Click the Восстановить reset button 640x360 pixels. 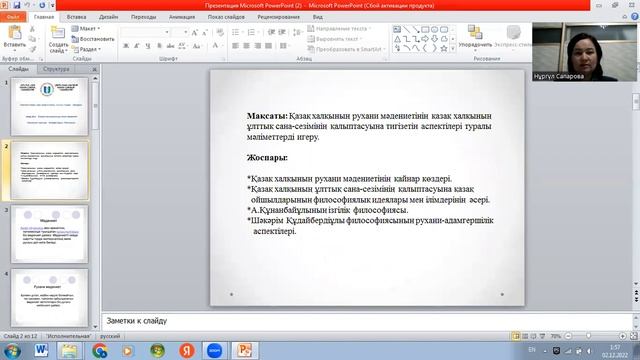tap(93, 39)
